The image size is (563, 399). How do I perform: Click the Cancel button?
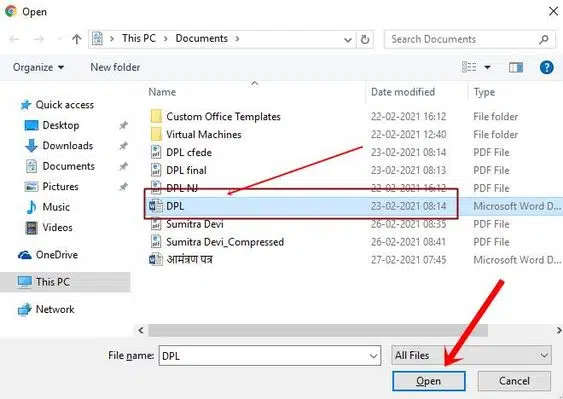(514, 381)
